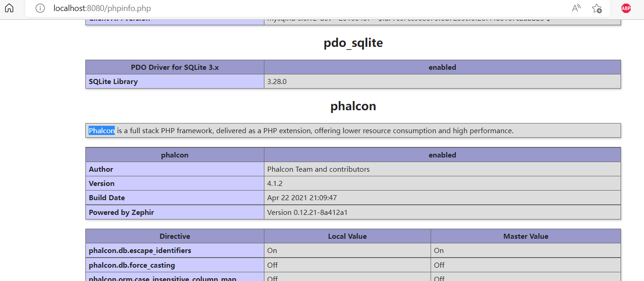This screenshot has width=644, height=281.
Task: Click escape_identifiers Master Value "On"
Action: (x=439, y=251)
